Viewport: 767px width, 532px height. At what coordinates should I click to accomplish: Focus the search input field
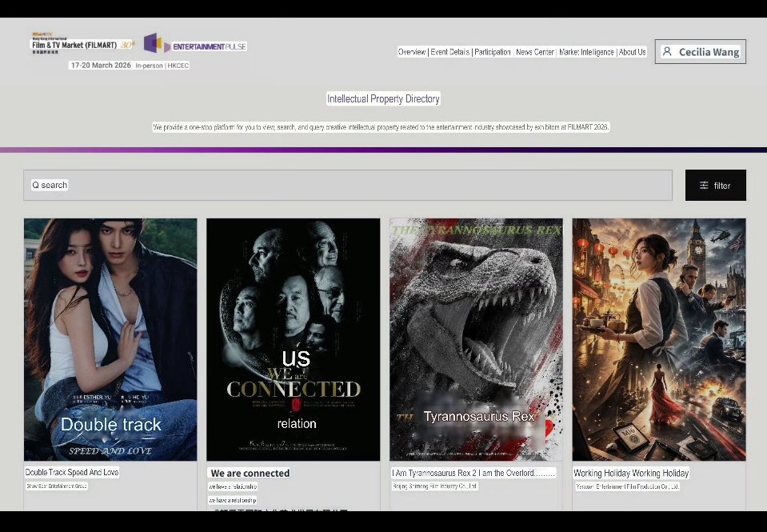[348, 185]
